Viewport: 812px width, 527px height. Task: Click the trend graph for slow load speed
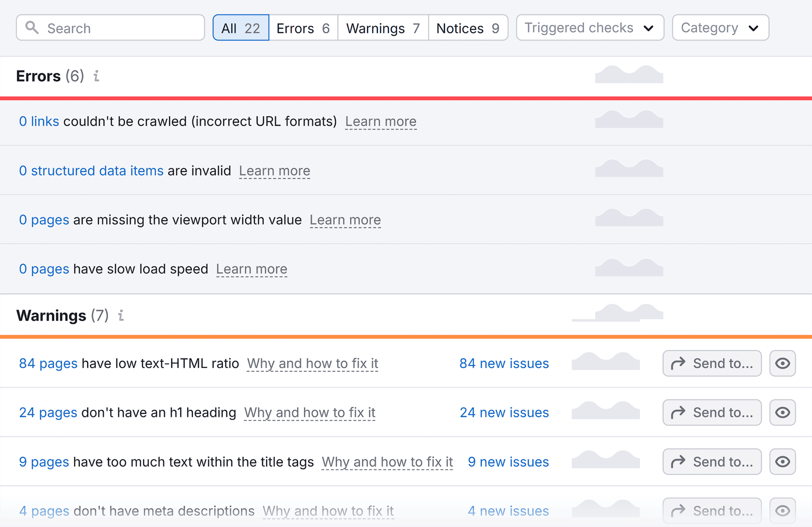coord(629,268)
